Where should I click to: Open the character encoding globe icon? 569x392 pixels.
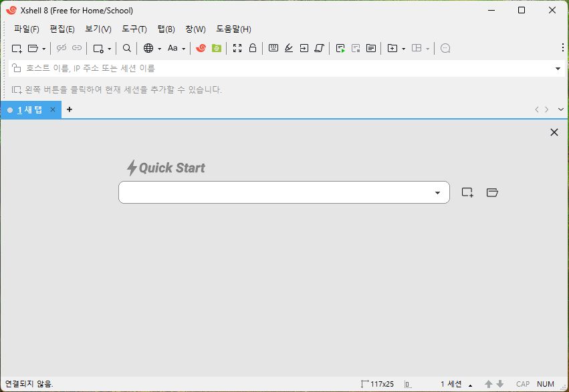pyautogui.click(x=146, y=48)
